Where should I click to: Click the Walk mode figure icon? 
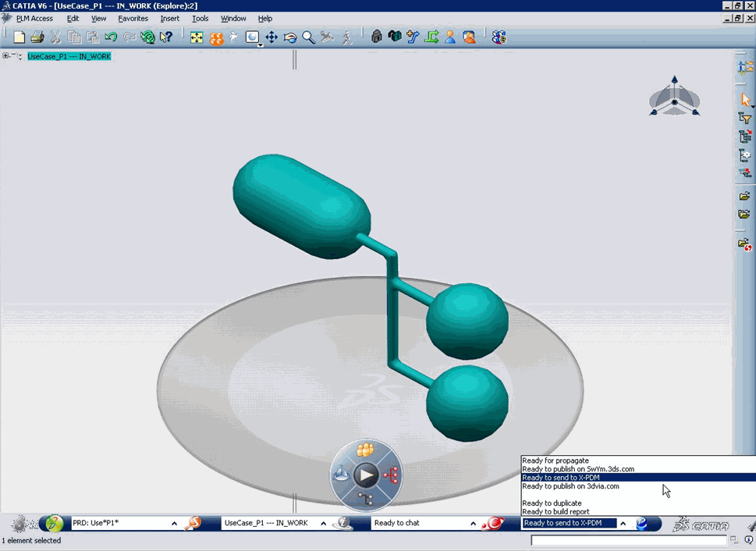346,37
